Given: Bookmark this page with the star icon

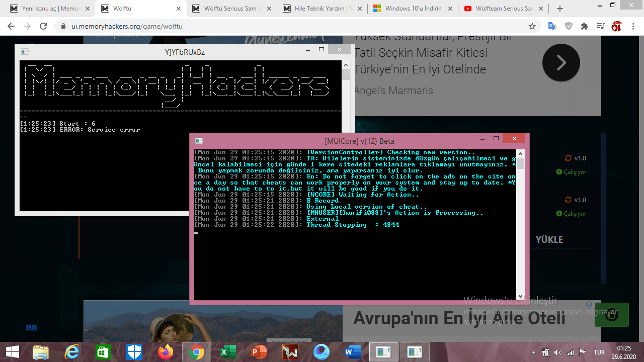Looking at the screenshot, I should 532,26.
